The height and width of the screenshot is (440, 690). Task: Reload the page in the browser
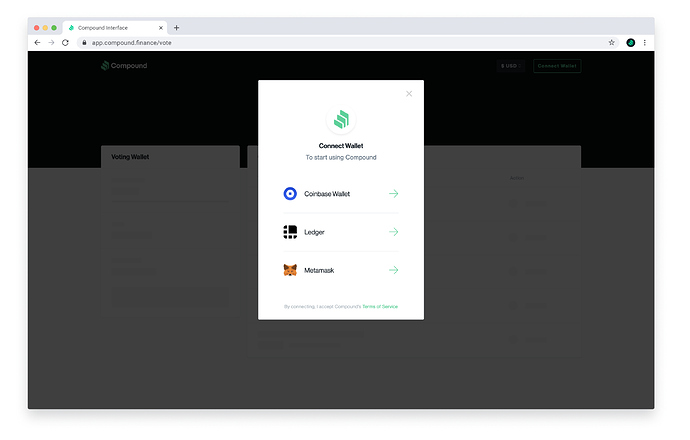66,43
